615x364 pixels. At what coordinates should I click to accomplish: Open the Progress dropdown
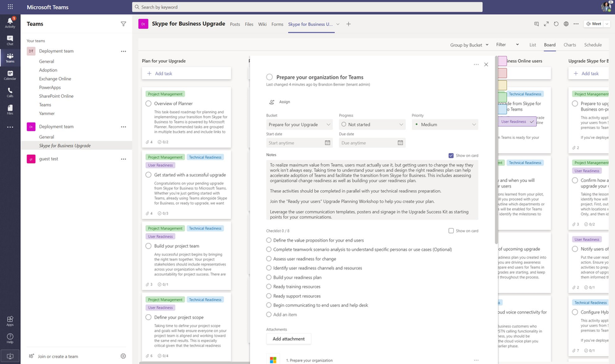(372, 125)
